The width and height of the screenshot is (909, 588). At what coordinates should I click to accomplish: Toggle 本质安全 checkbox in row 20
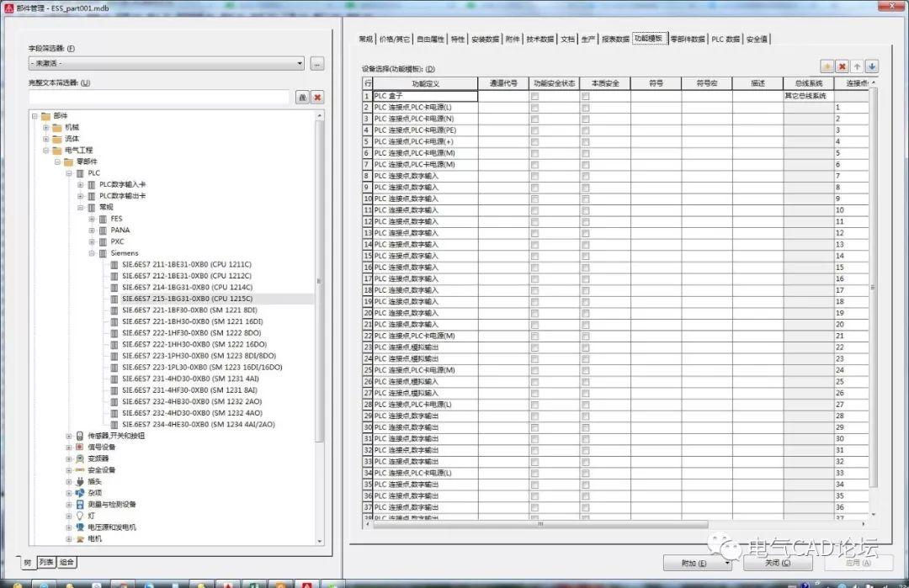pos(586,314)
